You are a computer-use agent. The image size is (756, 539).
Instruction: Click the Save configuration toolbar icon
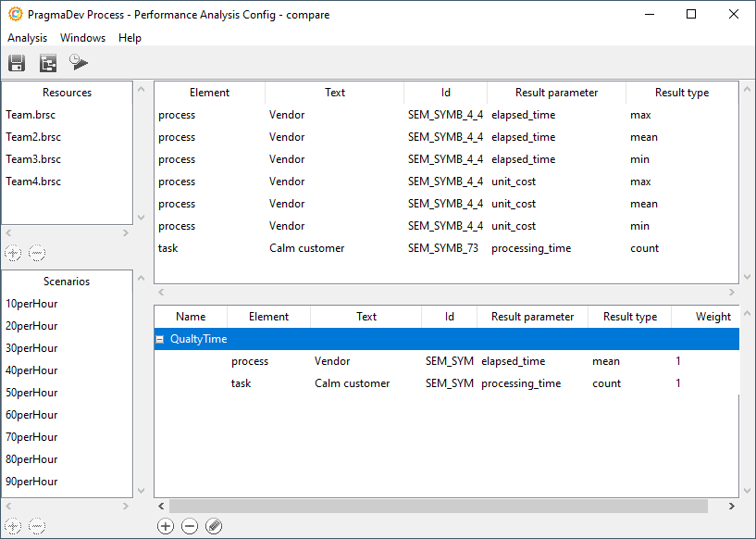click(17, 63)
